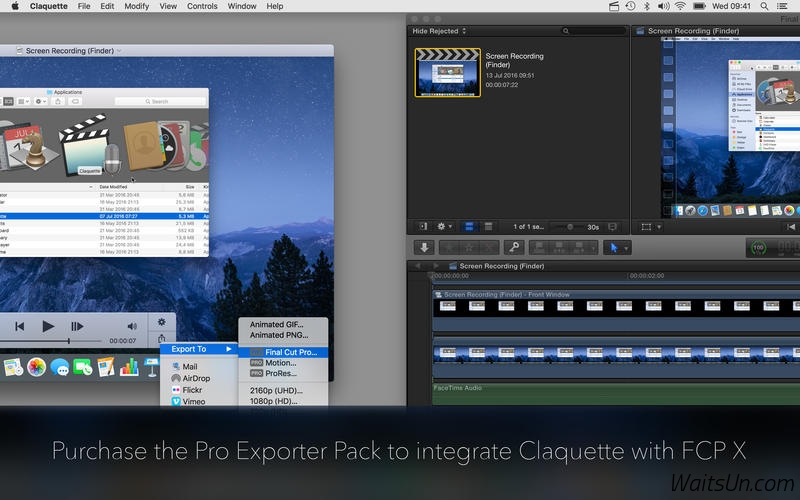Viewport: 800px width, 500px height.
Task: Click the Wi-Fi icon in menu bar
Action: tap(681, 6)
